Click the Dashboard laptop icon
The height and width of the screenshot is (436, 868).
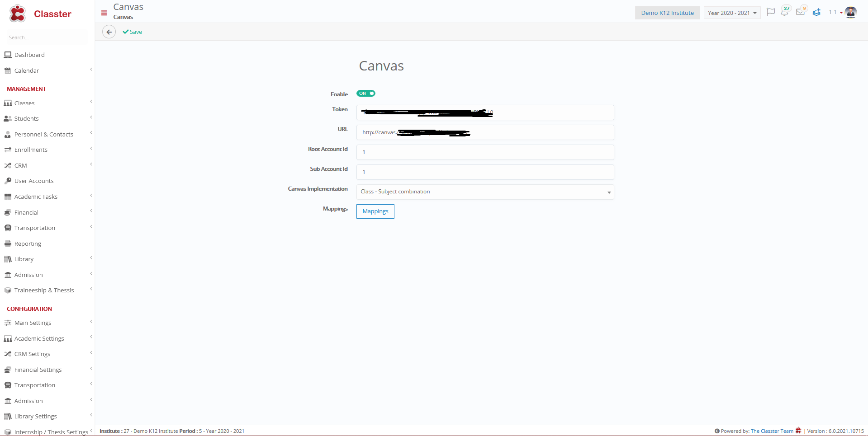8,55
